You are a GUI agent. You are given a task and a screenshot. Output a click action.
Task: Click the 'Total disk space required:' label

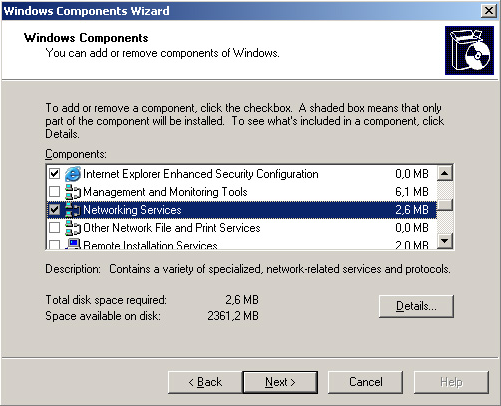[x=106, y=300]
